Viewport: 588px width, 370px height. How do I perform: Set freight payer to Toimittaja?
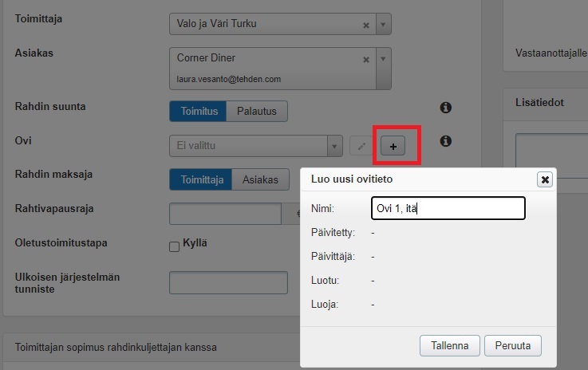200,179
